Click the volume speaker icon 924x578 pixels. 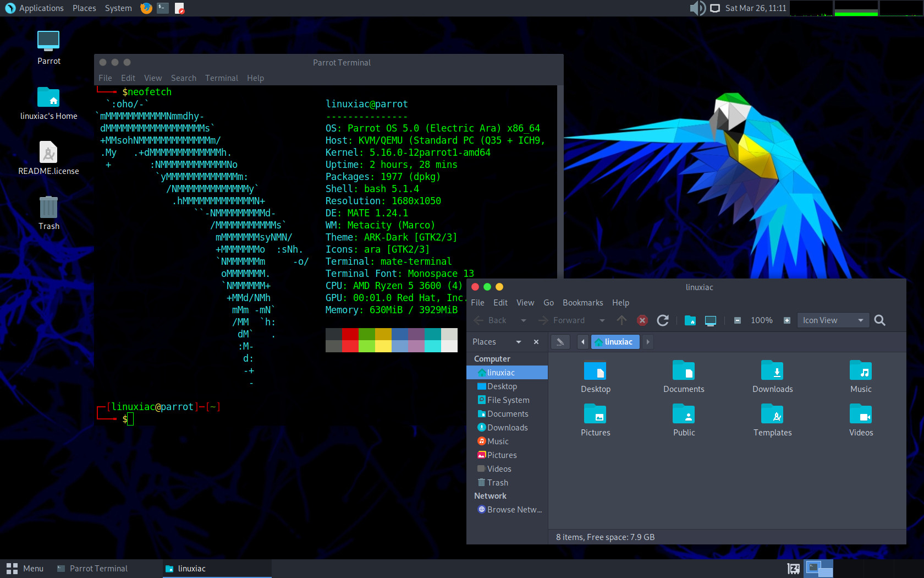click(x=697, y=8)
